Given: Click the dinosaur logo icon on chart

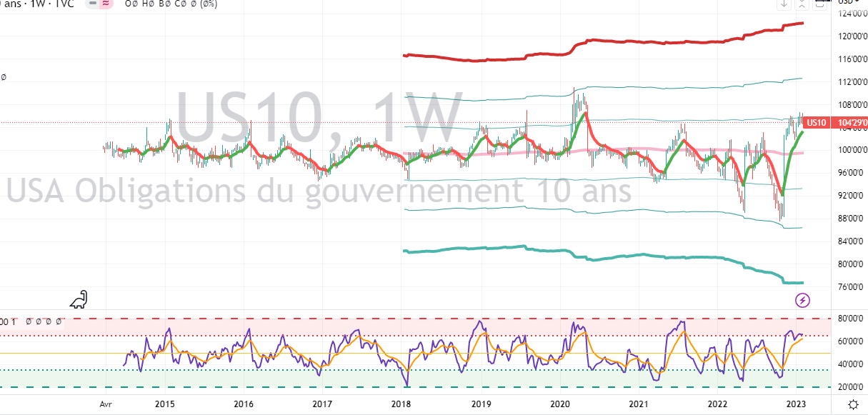Looking at the screenshot, I should 79,299.
